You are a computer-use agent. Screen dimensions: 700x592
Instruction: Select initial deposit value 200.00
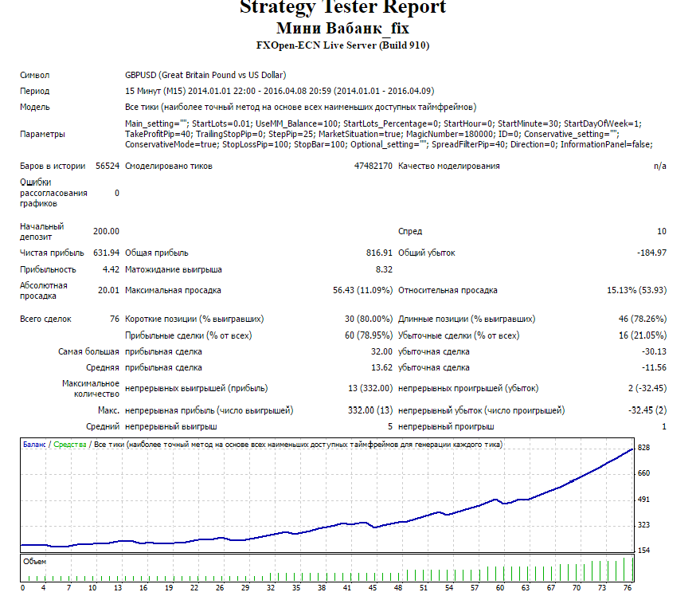coord(106,231)
